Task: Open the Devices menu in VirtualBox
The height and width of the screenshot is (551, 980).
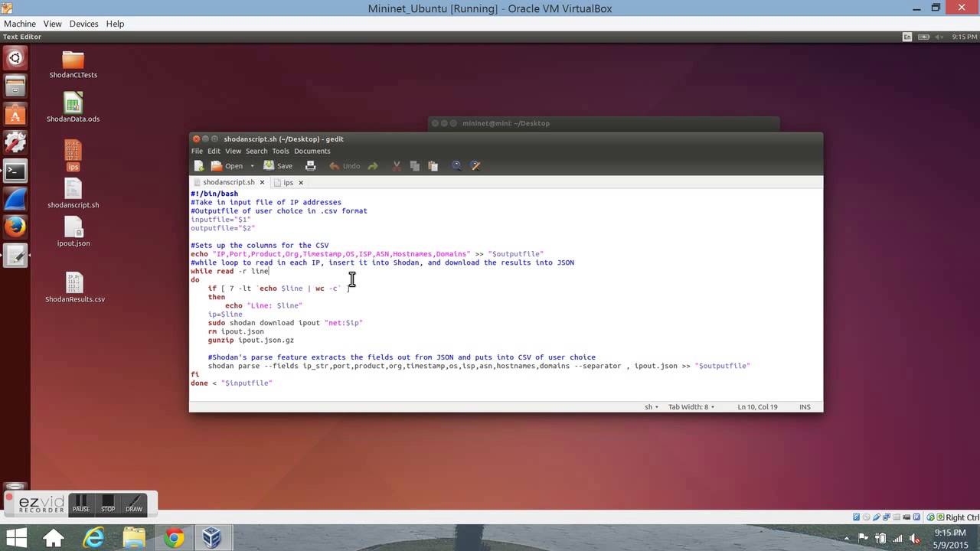Action: pyautogui.click(x=83, y=24)
